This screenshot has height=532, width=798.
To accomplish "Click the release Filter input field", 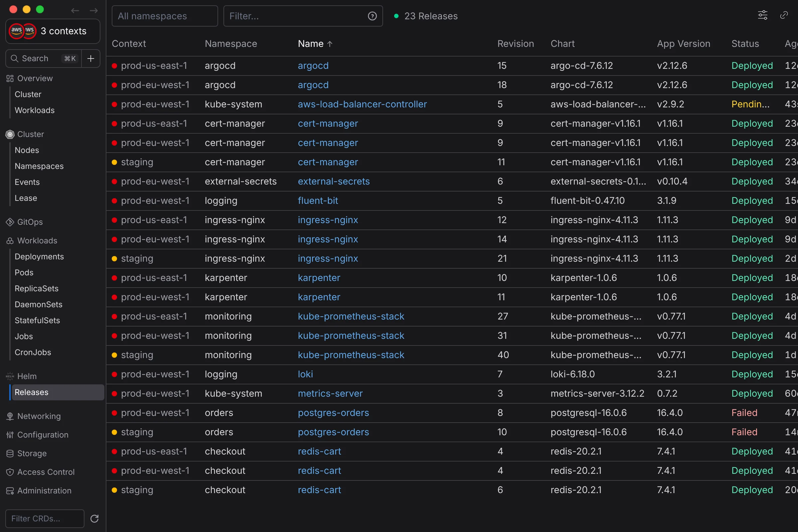I will tap(303, 16).
